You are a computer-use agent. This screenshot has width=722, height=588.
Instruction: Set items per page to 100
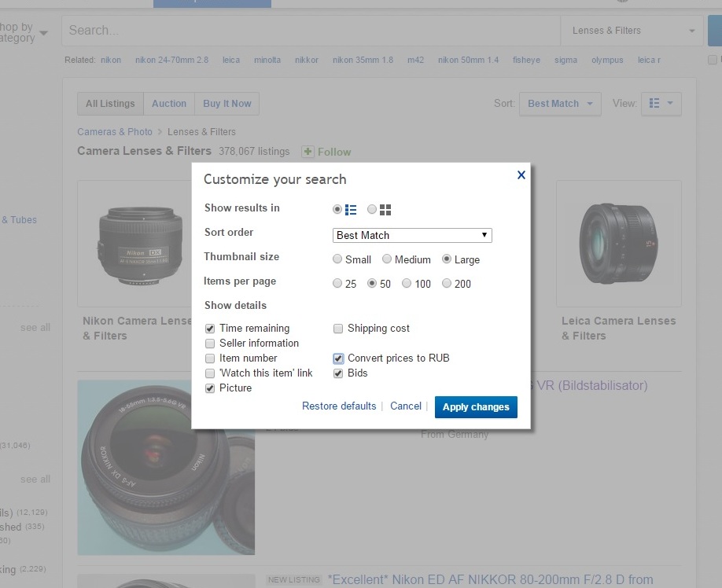[407, 284]
